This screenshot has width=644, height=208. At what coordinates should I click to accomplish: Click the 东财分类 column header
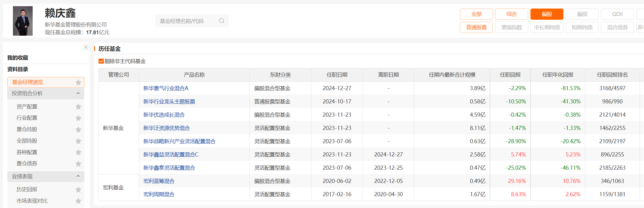[280, 75]
